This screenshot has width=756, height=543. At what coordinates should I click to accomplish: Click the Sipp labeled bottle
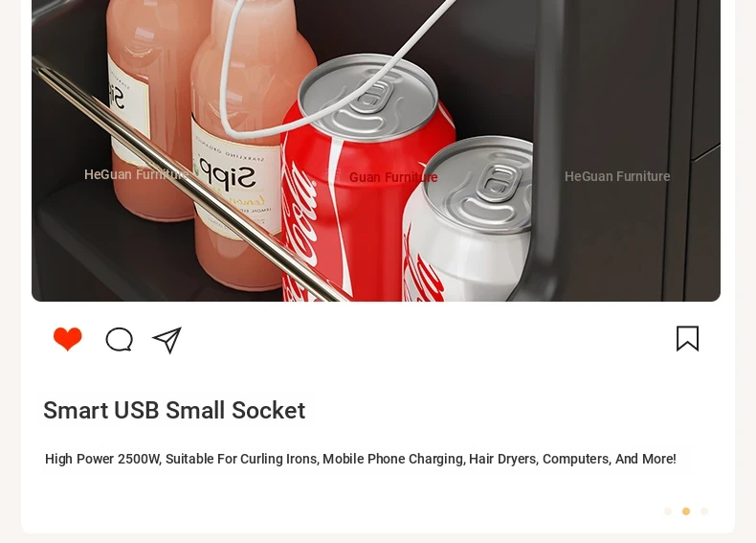pyautogui.click(x=238, y=159)
